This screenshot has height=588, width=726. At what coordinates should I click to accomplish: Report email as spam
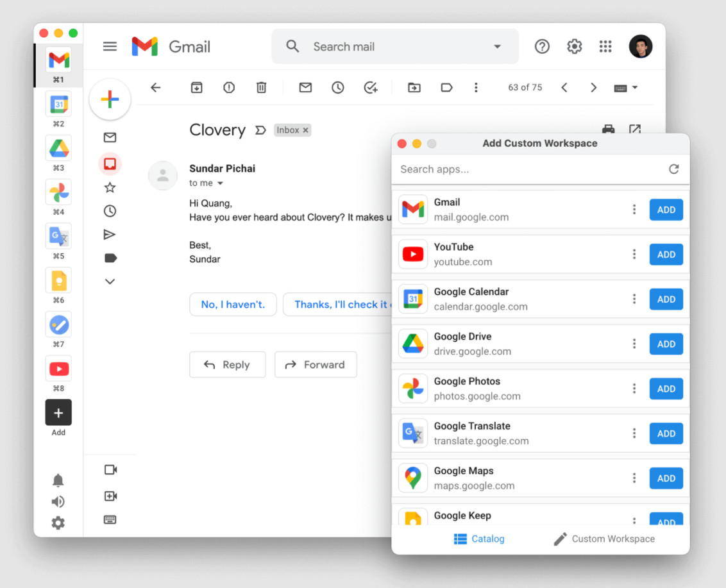229,87
